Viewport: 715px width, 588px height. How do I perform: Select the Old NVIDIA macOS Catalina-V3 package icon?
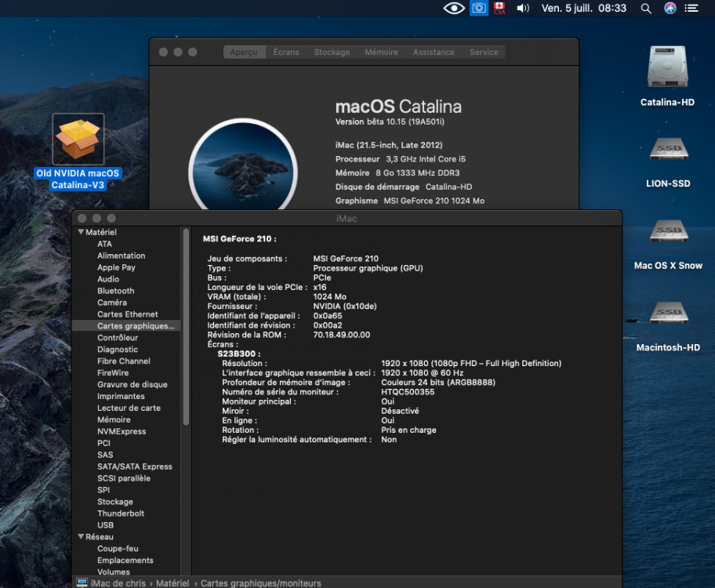click(78, 139)
